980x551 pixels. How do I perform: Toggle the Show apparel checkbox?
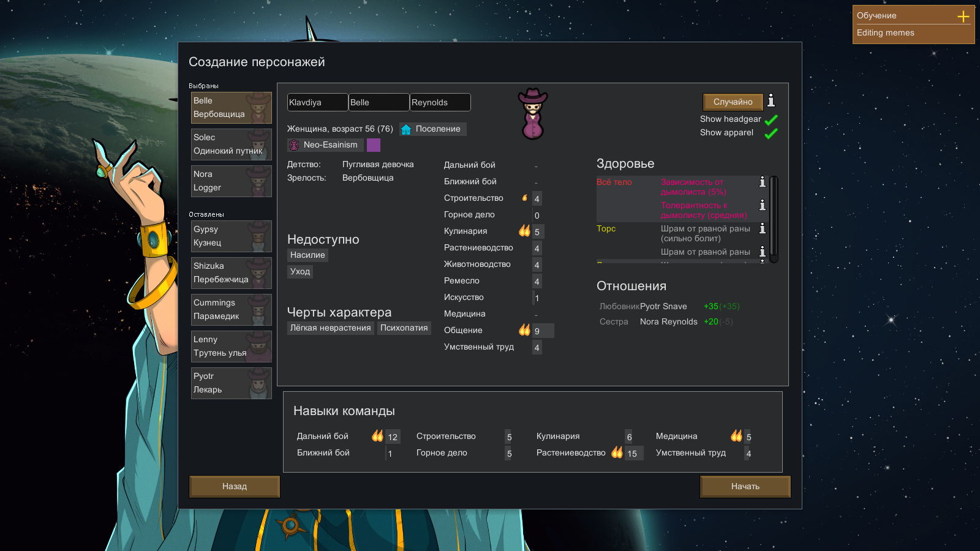pyautogui.click(x=771, y=133)
